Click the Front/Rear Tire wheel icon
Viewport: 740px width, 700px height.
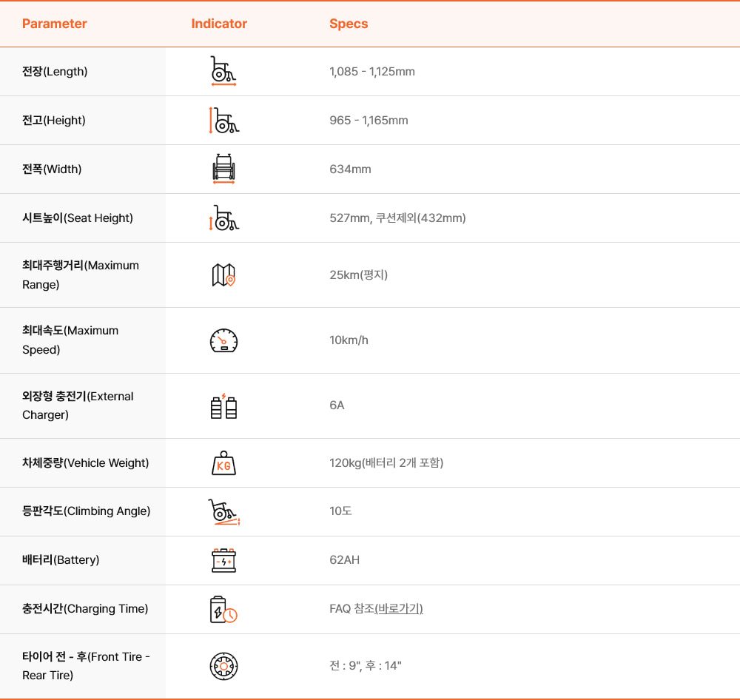(223, 667)
